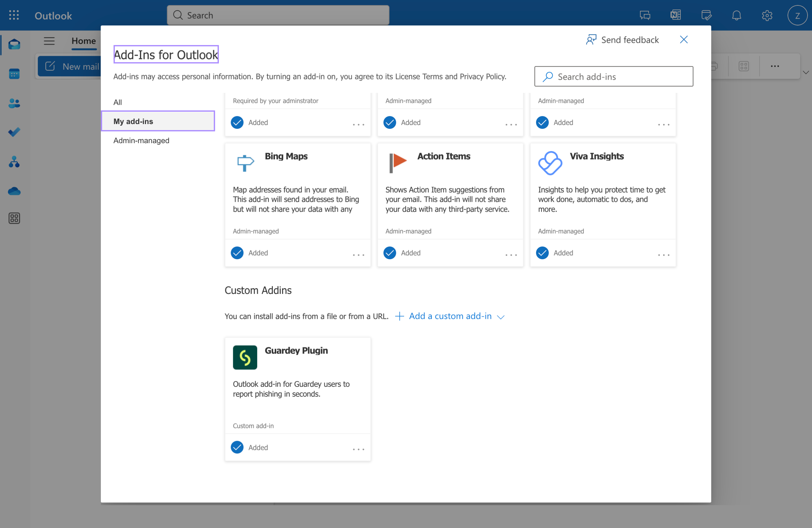Open the To Do checkmark app
This screenshot has width=812, height=528.
point(14,132)
